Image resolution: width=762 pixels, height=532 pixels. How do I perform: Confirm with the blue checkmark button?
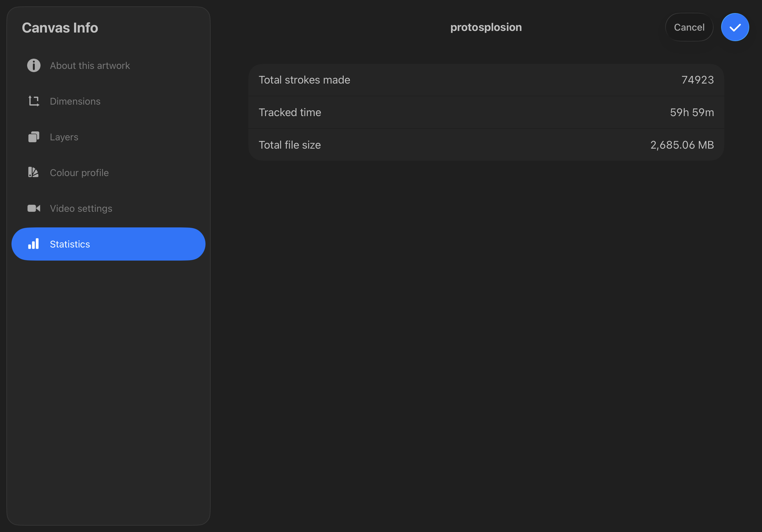coord(735,27)
